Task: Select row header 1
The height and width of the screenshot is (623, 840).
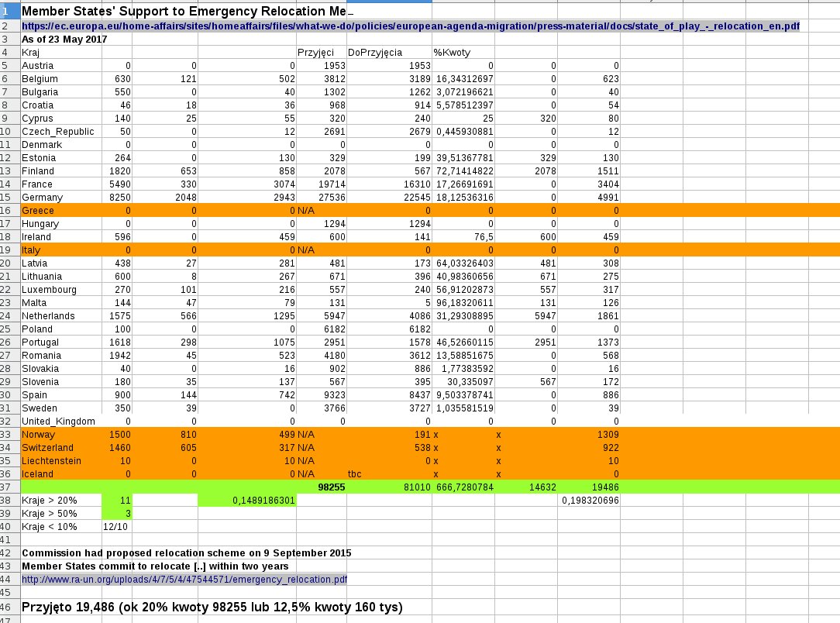Action: [9, 12]
